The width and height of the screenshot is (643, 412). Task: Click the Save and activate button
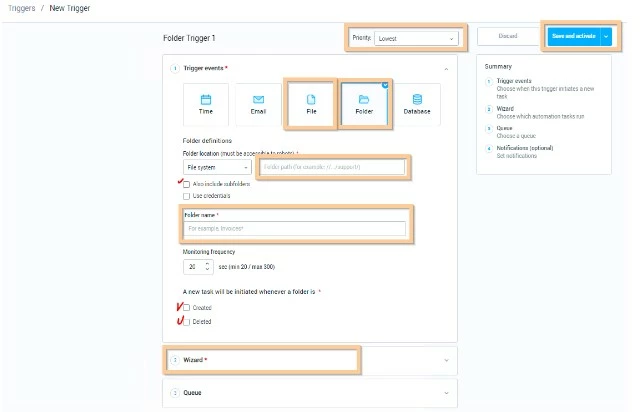click(x=574, y=36)
